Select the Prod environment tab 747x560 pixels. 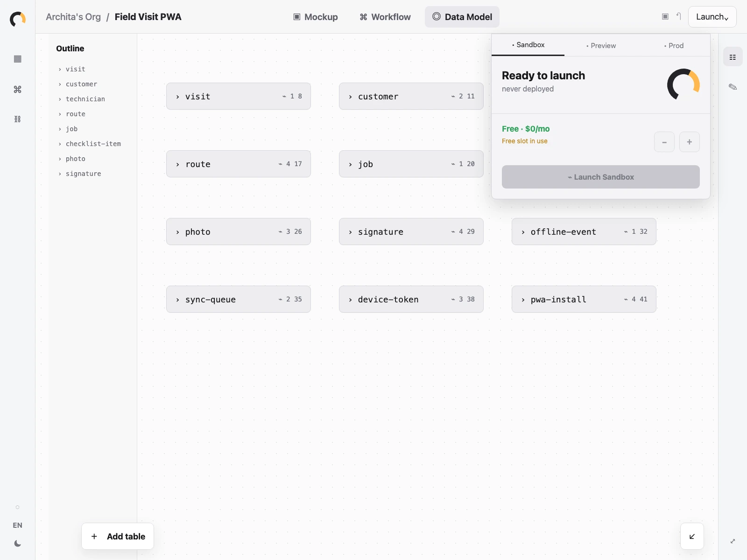tap(674, 45)
